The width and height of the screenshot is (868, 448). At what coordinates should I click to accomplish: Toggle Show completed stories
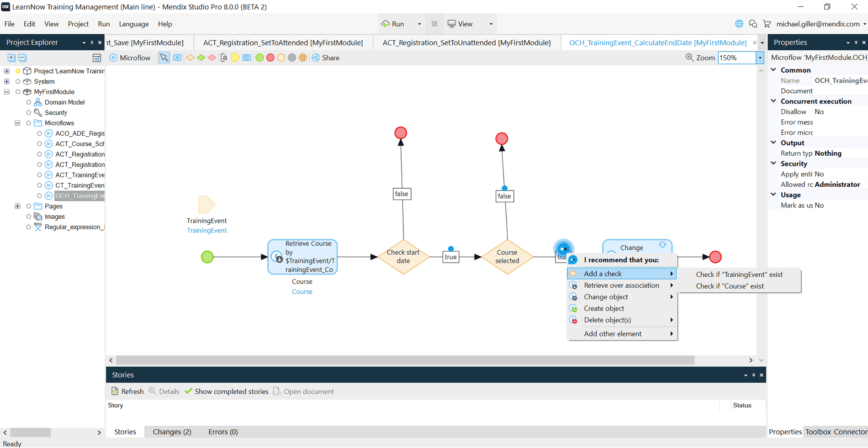click(x=227, y=391)
